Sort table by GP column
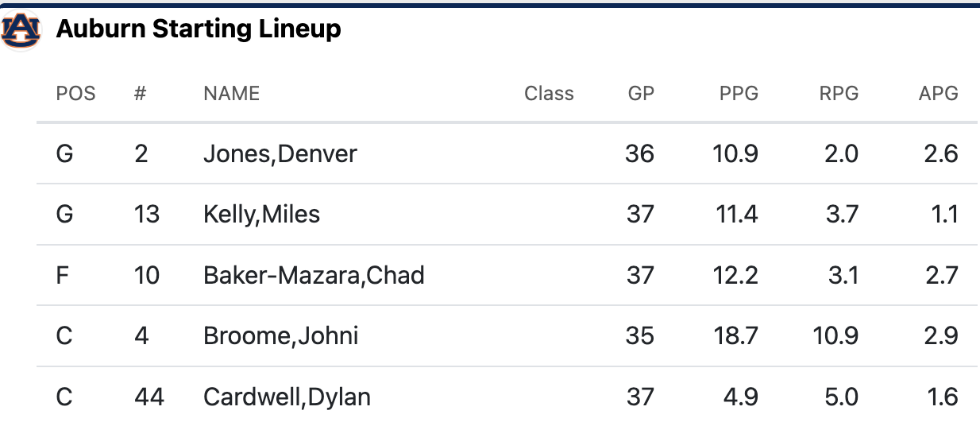The width and height of the screenshot is (980, 426). (641, 94)
